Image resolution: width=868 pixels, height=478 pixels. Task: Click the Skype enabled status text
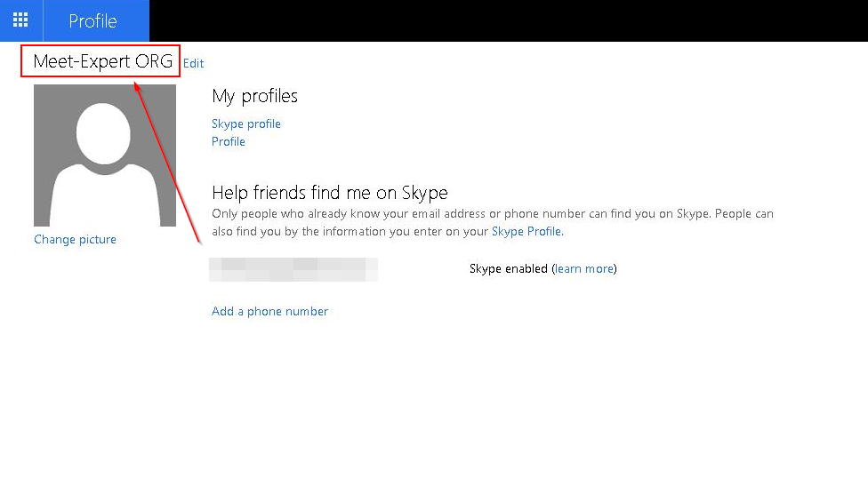point(508,269)
